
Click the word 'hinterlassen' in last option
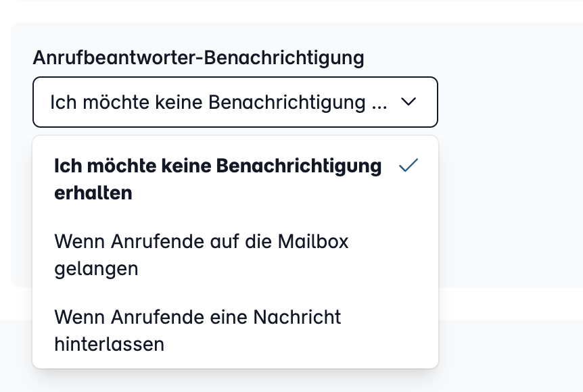point(110,344)
